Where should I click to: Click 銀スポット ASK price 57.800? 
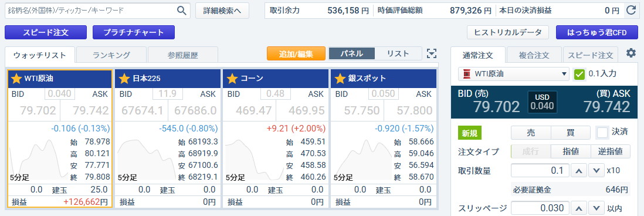414,110
